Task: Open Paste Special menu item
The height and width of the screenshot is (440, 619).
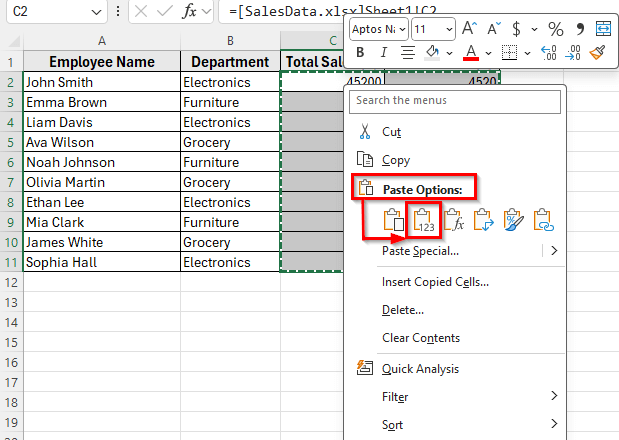Action: (x=420, y=251)
